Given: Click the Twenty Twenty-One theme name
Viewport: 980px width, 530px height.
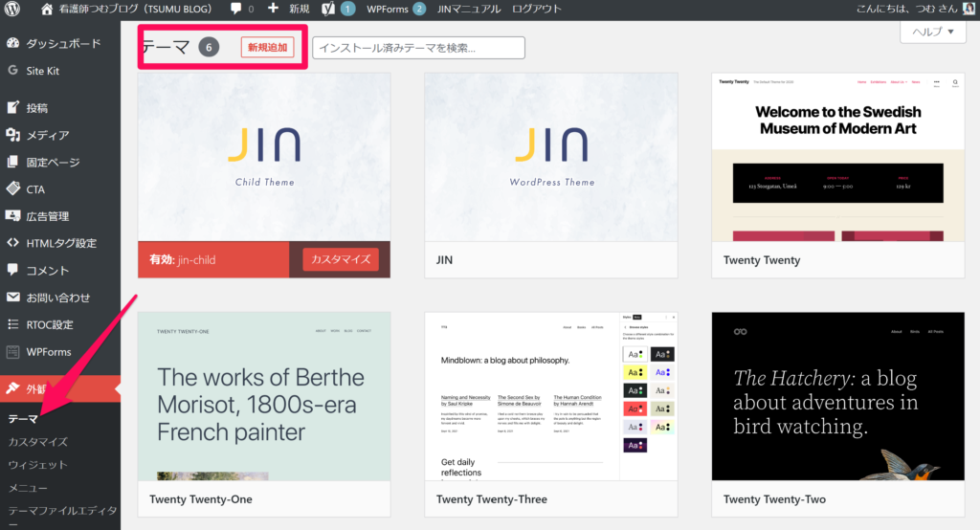Looking at the screenshot, I should click(x=201, y=499).
